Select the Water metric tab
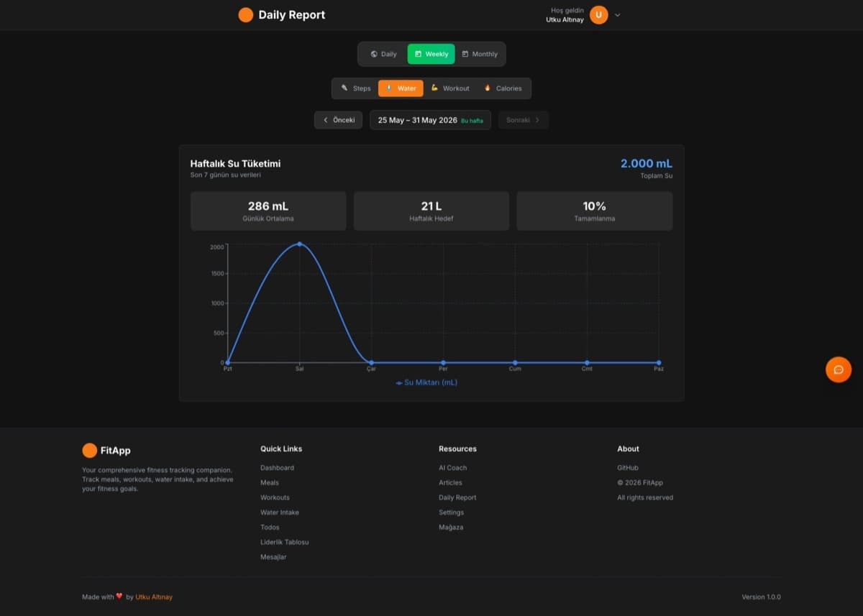The image size is (863, 616). [x=401, y=88]
